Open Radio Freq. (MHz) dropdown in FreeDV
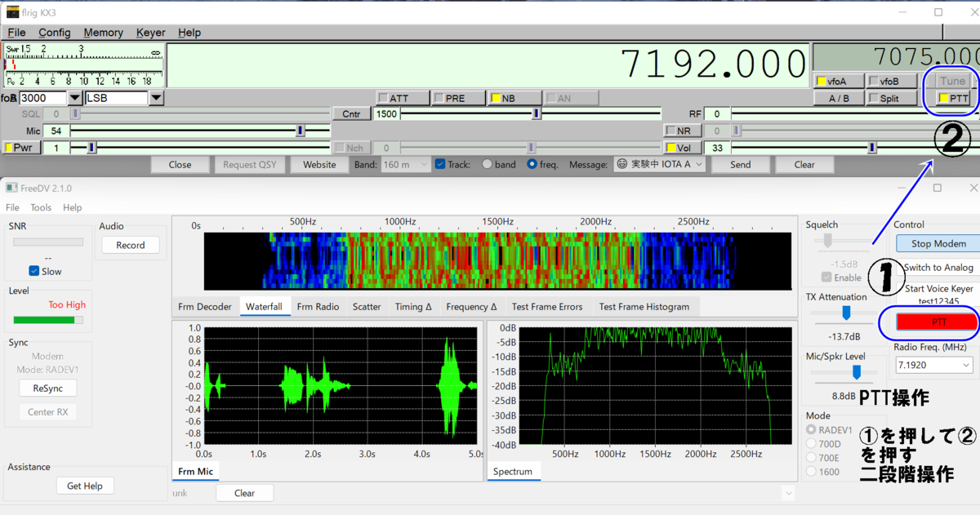This screenshot has width=980, height=515. [x=933, y=365]
